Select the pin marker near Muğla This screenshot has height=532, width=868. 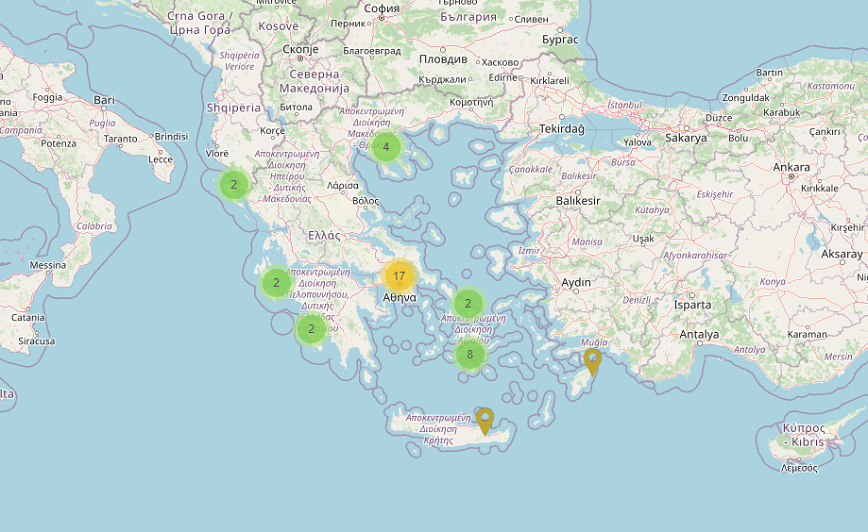593,361
